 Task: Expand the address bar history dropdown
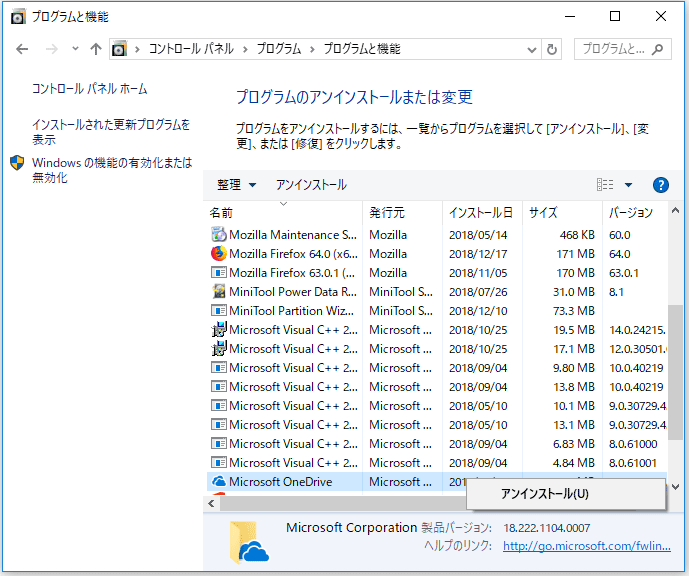(x=532, y=50)
